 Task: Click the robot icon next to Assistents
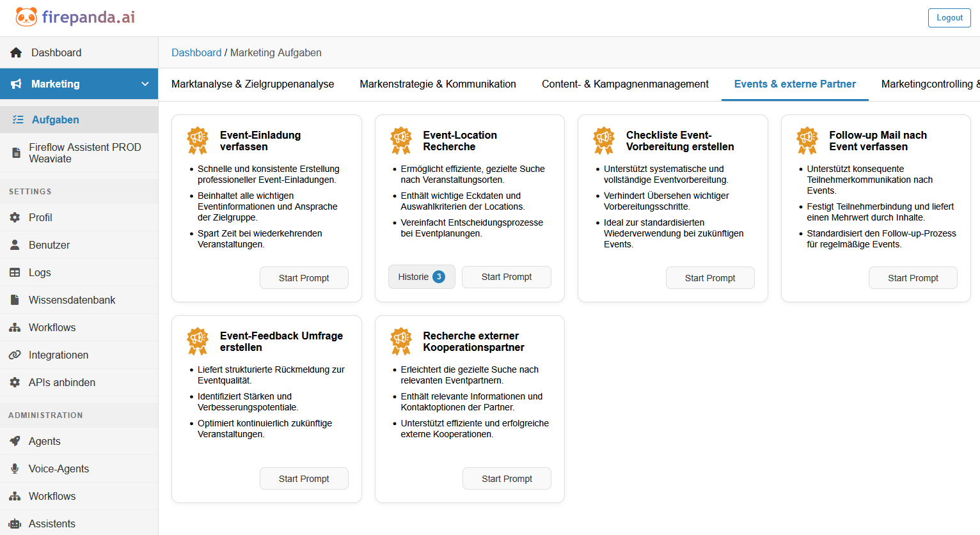15,523
